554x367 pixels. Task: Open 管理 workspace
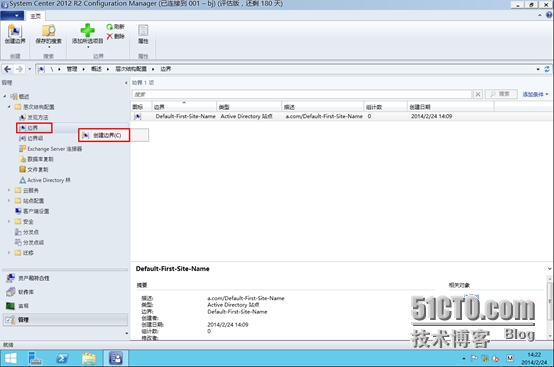click(65, 319)
